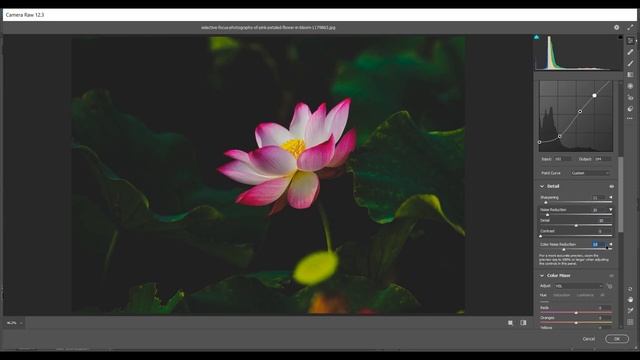Image resolution: width=640 pixels, height=360 pixels.
Task: Select the black-point curve node at left edge
Action: [540, 142]
